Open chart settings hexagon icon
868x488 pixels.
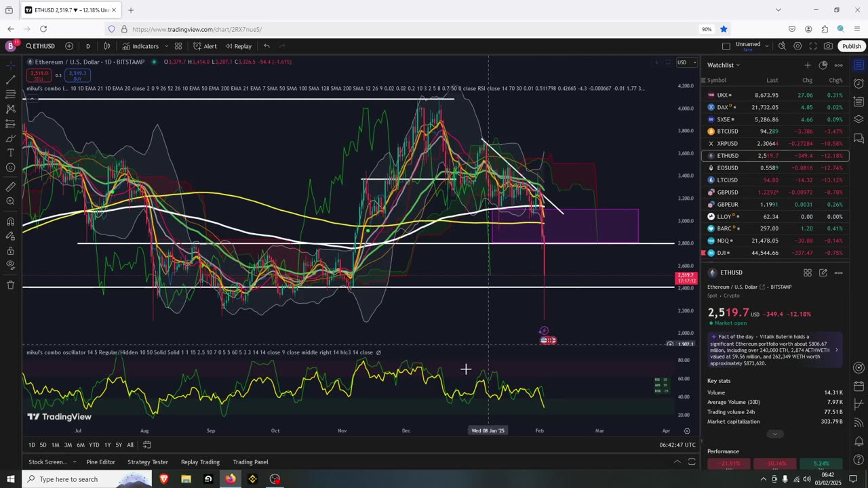797,46
